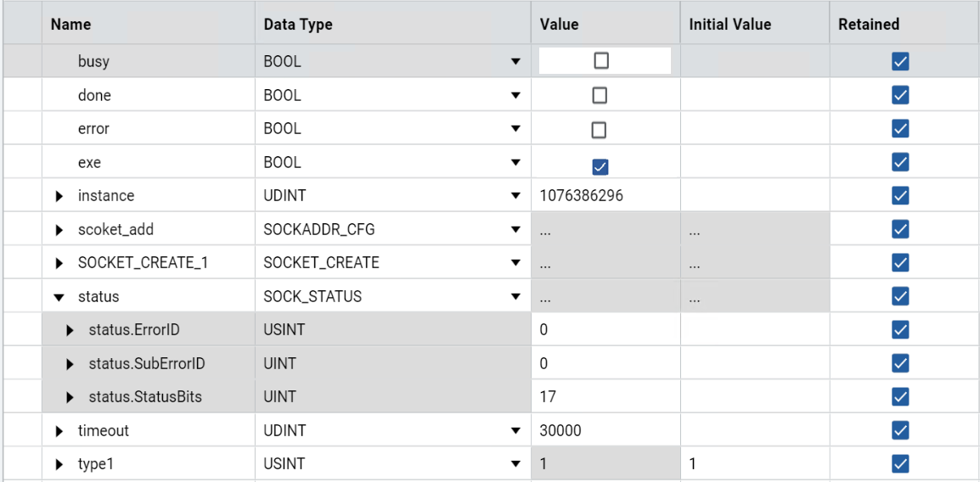Open data type dropdown for timeout
This screenshot has height=482, width=980.
[515, 431]
